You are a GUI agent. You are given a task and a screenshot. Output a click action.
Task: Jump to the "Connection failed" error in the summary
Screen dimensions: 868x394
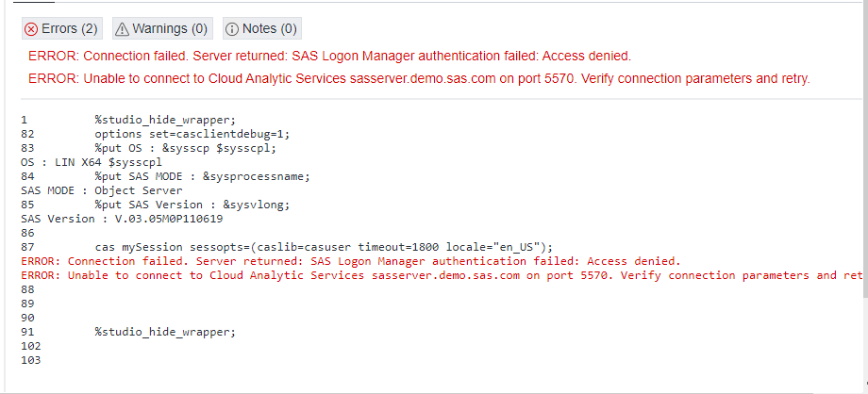[329, 56]
